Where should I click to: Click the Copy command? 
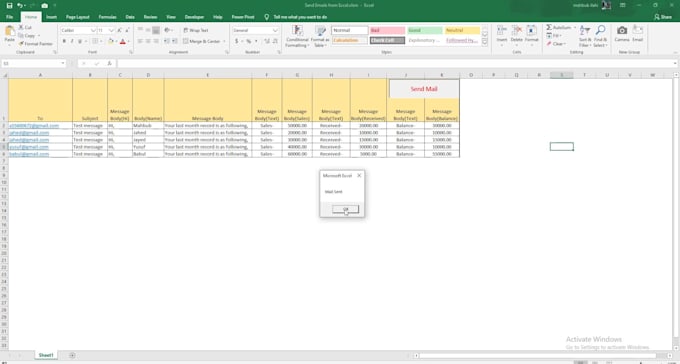click(27, 36)
